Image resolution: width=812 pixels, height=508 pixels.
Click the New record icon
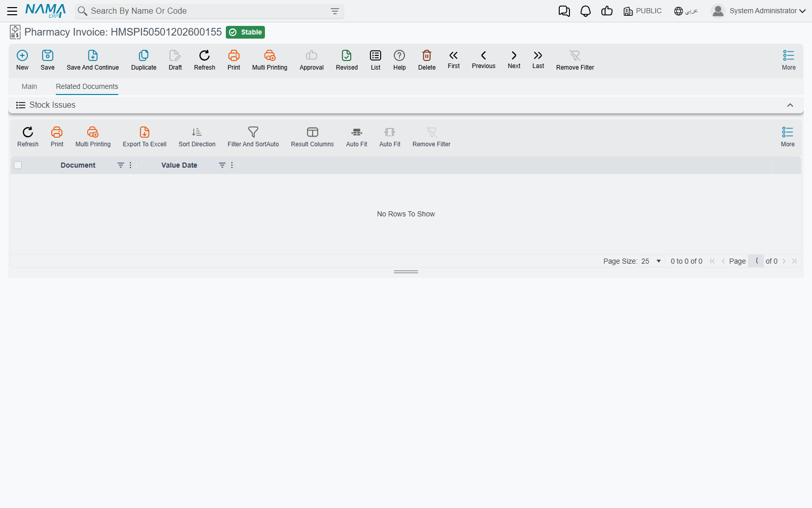[x=22, y=60]
